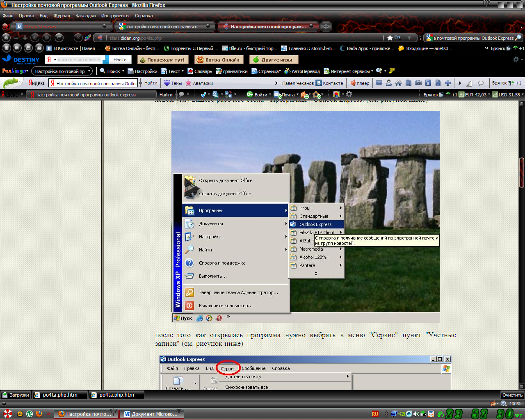This screenshot has height=420, width=525.
Task: Open the person profile icon in the Yandex bar
Action: (x=389, y=83)
